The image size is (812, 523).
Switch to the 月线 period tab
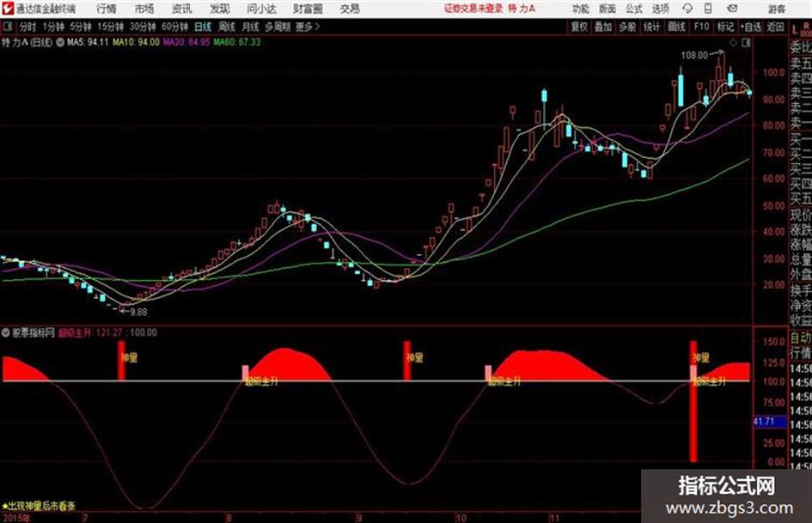pos(251,27)
